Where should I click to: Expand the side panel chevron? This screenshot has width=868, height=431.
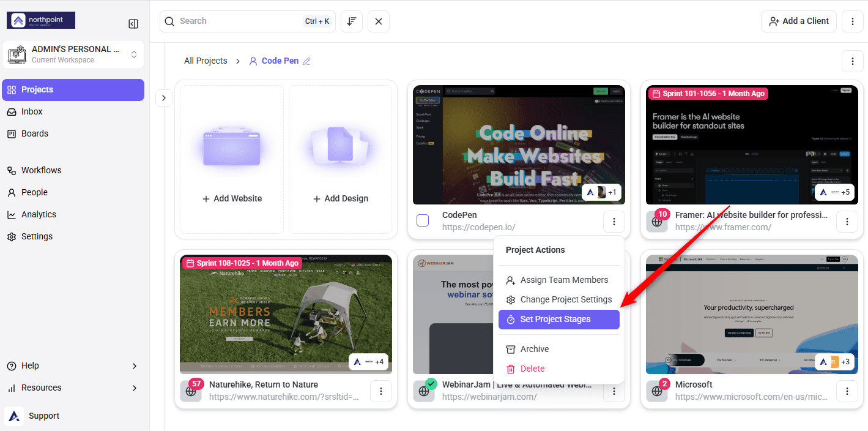(164, 98)
